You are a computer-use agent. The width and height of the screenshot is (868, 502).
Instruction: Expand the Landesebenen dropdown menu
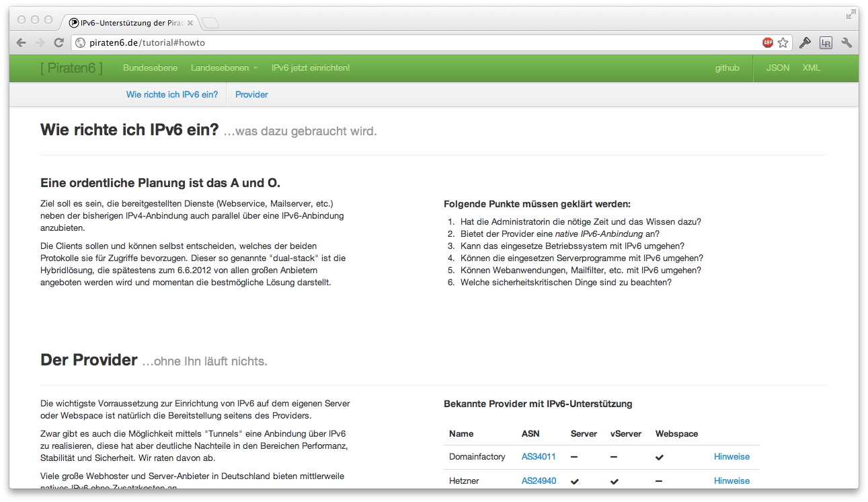coord(225,68)
